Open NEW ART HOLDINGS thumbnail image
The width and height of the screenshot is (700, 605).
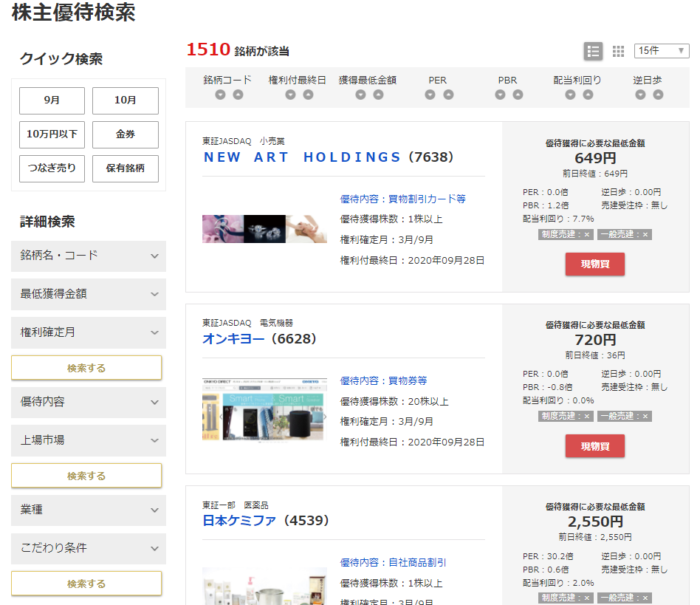click(264, 229)
